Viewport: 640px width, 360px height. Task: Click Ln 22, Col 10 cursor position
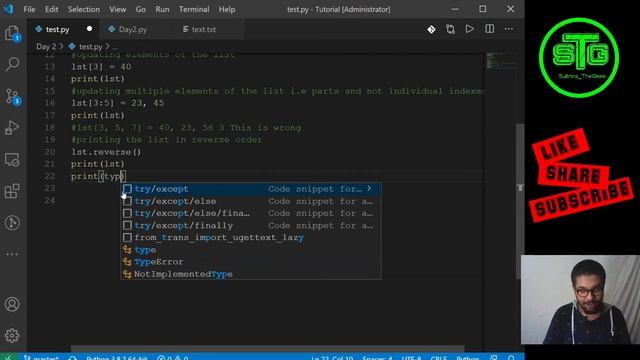coord(332,358)
